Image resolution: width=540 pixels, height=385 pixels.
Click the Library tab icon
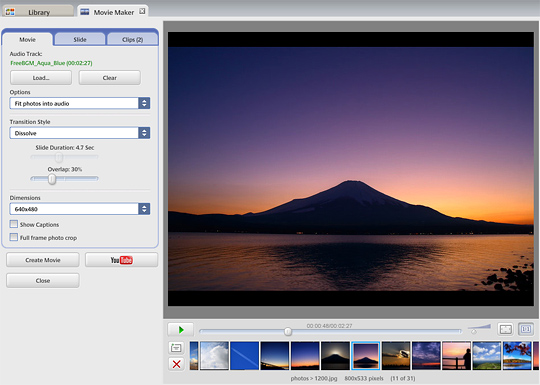tap(10, 12)
